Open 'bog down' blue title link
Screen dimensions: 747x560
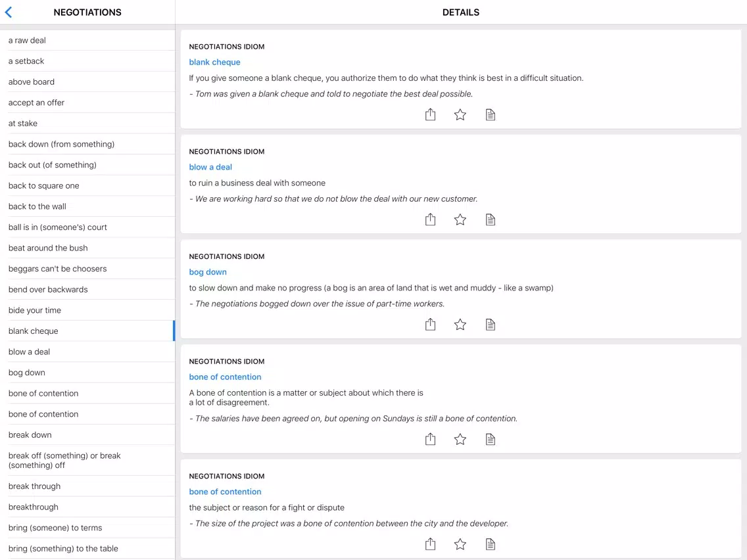pos(208,272)
